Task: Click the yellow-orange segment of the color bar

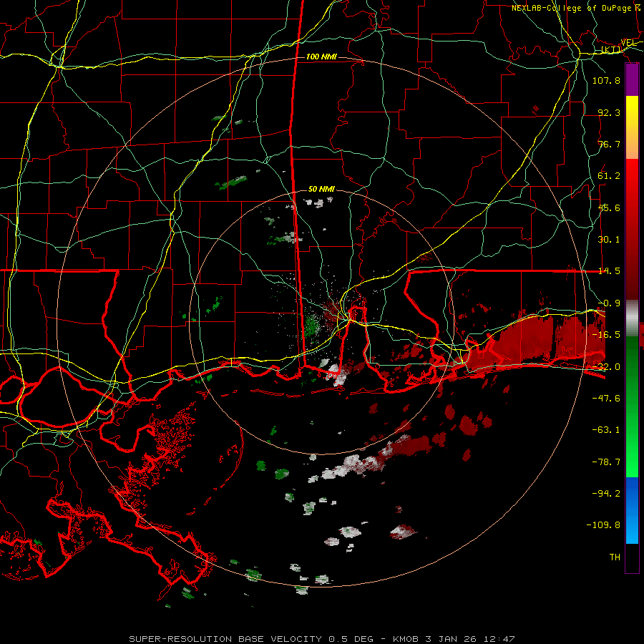Action: [x=632, y=127]
